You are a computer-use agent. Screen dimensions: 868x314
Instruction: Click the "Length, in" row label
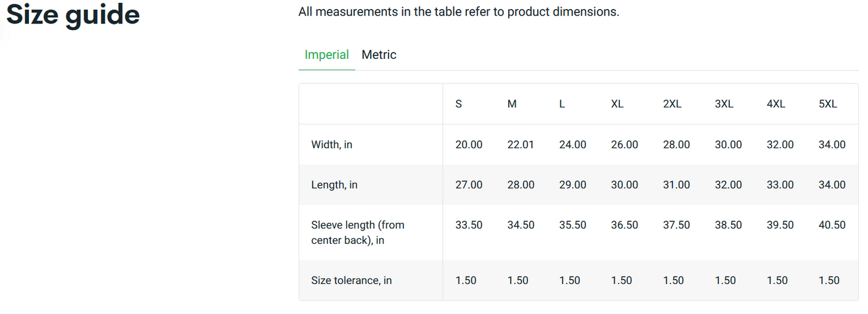334,185
